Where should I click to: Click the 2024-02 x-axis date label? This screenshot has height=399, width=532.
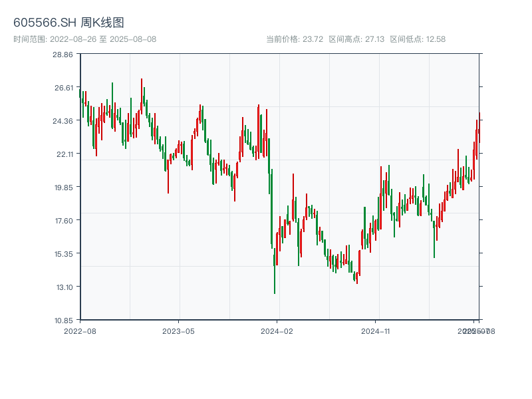(x=277, y=331)
